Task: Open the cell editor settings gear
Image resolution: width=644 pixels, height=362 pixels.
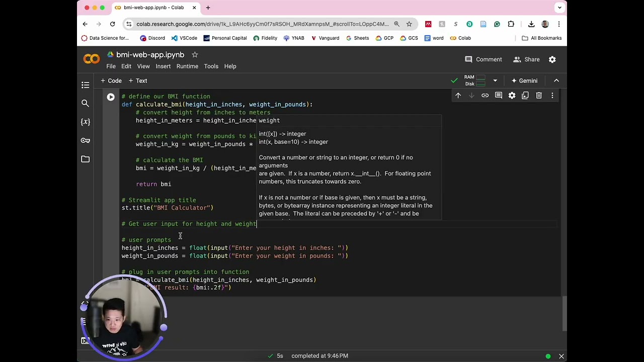Action: 512,96
